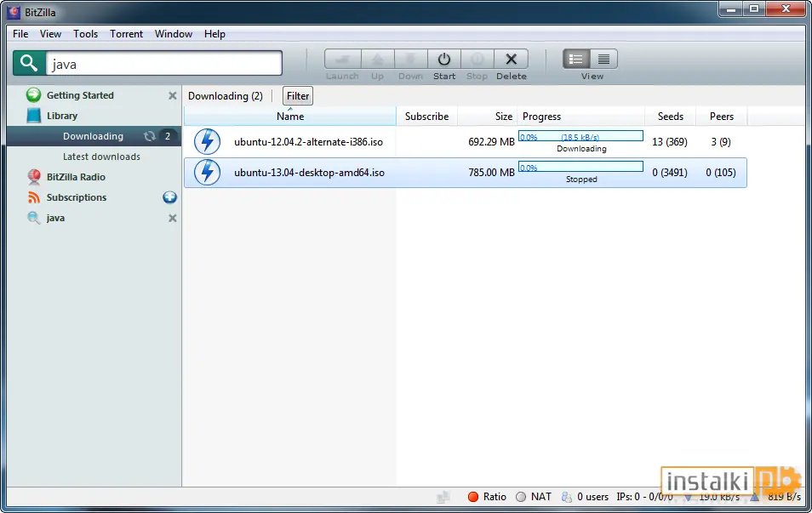The image size is (812, 513).
Task: Open the Tools menu
Action: point(85,34)
